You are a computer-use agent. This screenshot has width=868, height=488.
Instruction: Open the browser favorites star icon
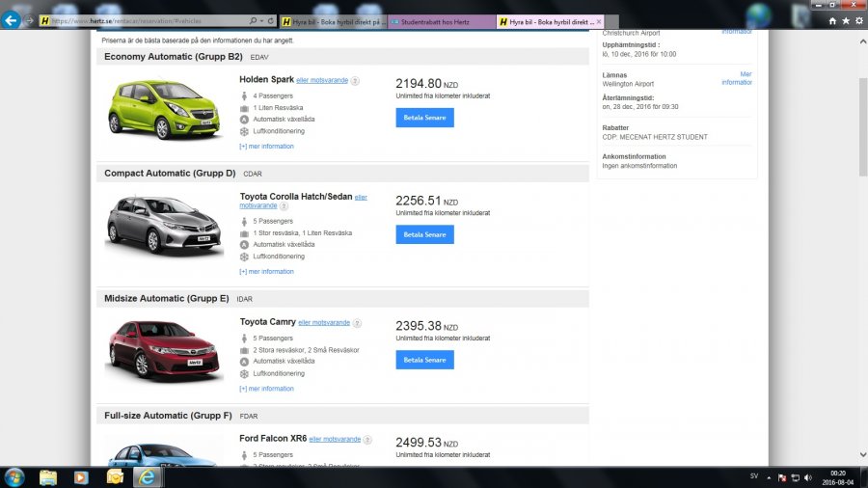point(845,20)
